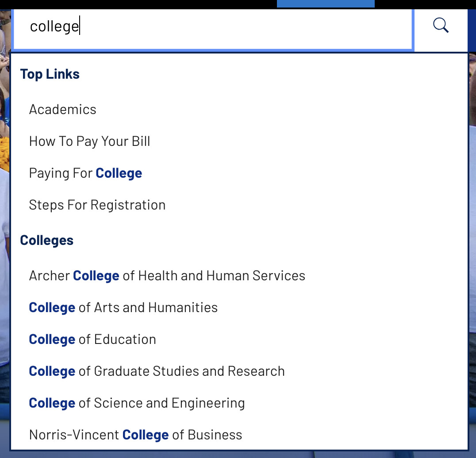The height and width of the screenshot is (458, 476).
Task: Select College of Education suggestion
Action: point(92,340)
